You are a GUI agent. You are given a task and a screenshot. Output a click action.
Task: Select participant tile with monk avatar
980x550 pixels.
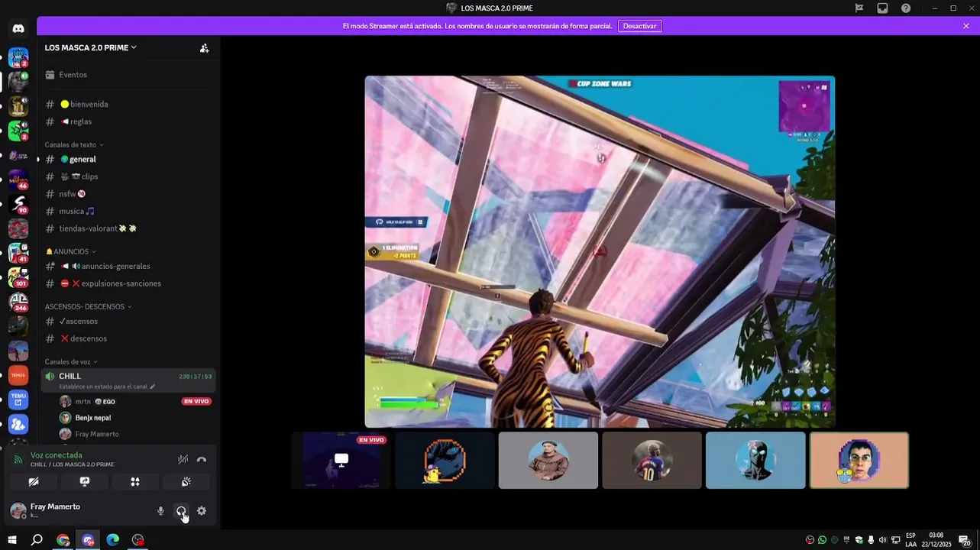(x=548, y=460)
